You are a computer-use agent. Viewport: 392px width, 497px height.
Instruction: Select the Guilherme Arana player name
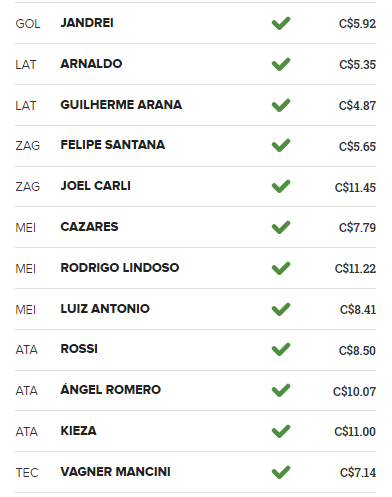[121, 105]
